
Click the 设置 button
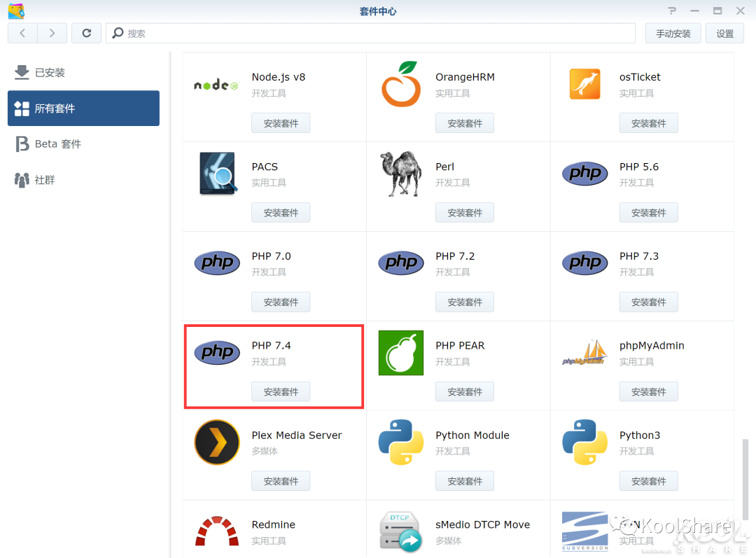pos(724,34)
